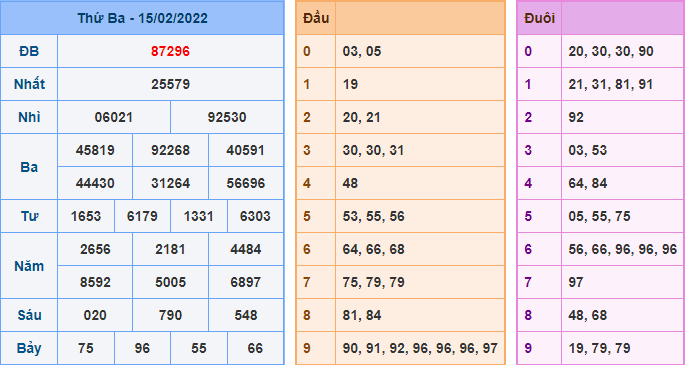685x365 pixels.
Task: Click fourth prize number 6179
Action: (x=142, y=217)
